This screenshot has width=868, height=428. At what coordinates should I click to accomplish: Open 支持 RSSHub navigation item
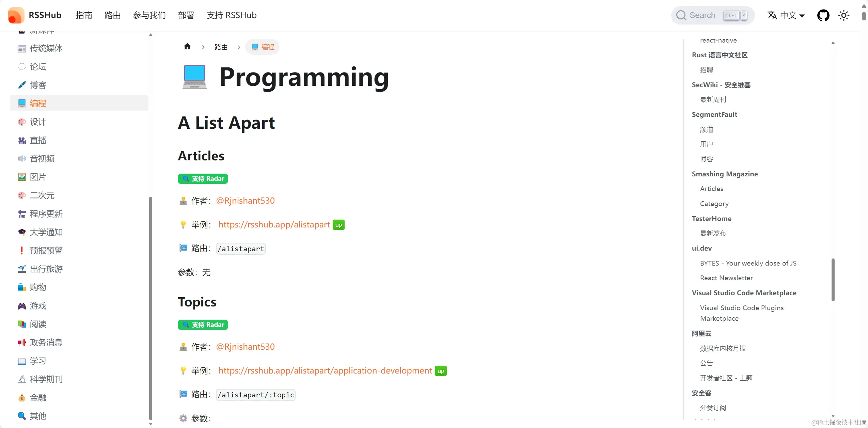(232, 15)
